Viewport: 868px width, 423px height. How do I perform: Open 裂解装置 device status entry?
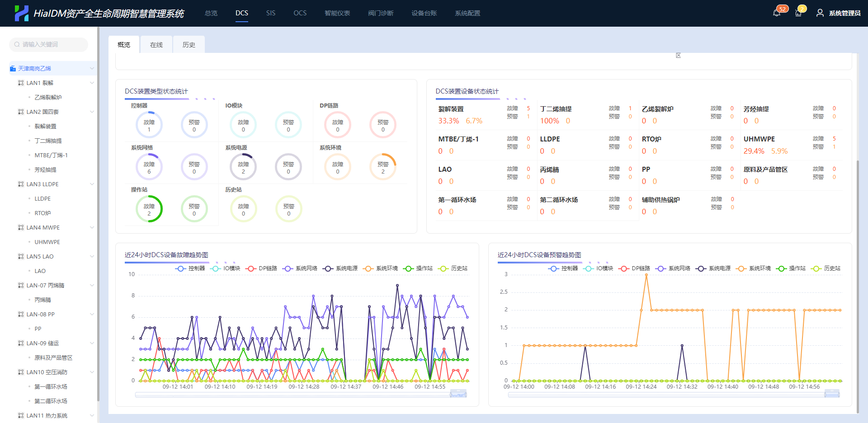pos(451,109)
